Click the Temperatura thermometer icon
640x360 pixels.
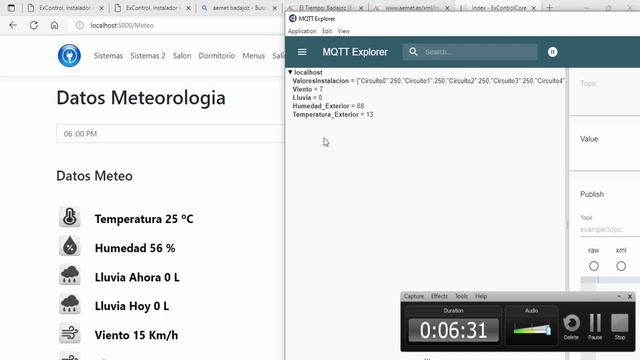tap(69, 217)
